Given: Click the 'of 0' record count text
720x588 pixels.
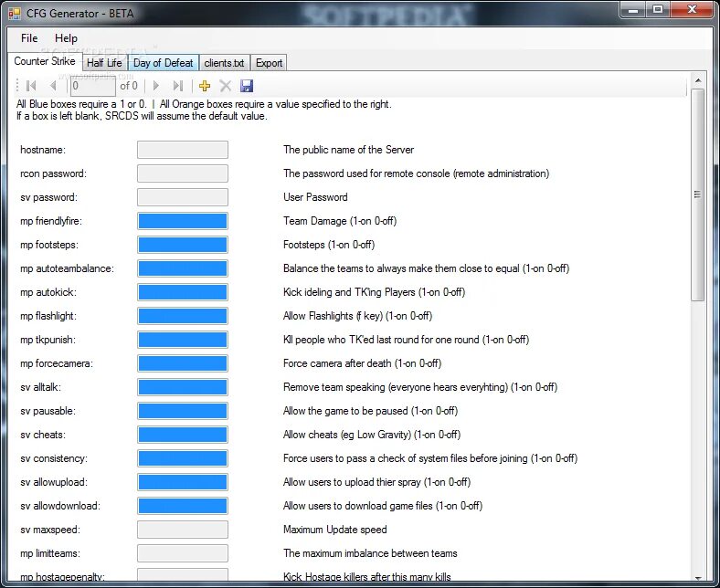Looking at the screenshot, I should pyautogui.click(x=129, y=86).
